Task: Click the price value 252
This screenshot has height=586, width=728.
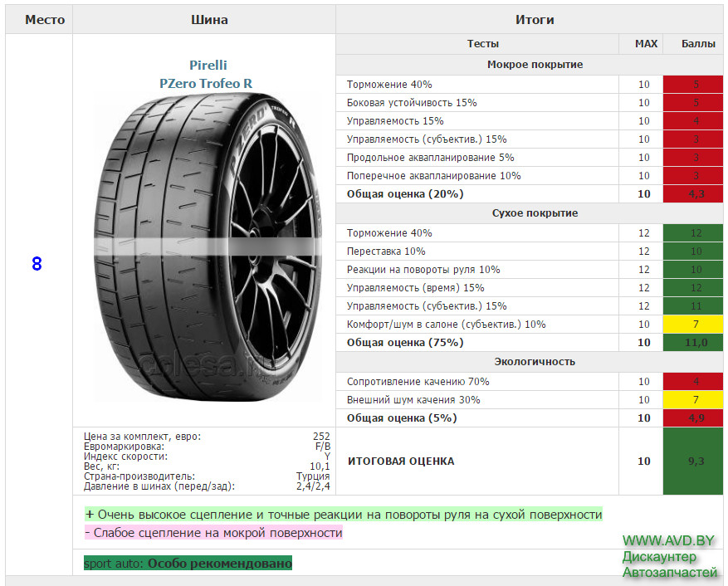Action: tap(321, 437)
